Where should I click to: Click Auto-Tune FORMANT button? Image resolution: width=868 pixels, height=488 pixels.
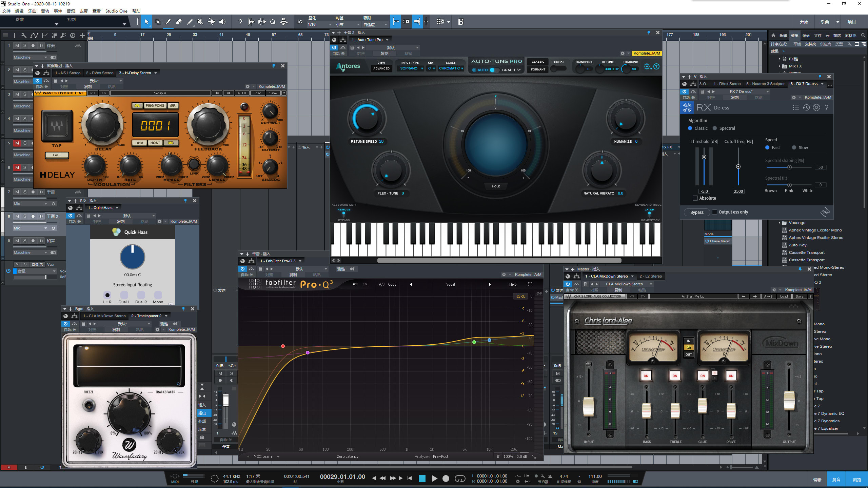[538, 69]
